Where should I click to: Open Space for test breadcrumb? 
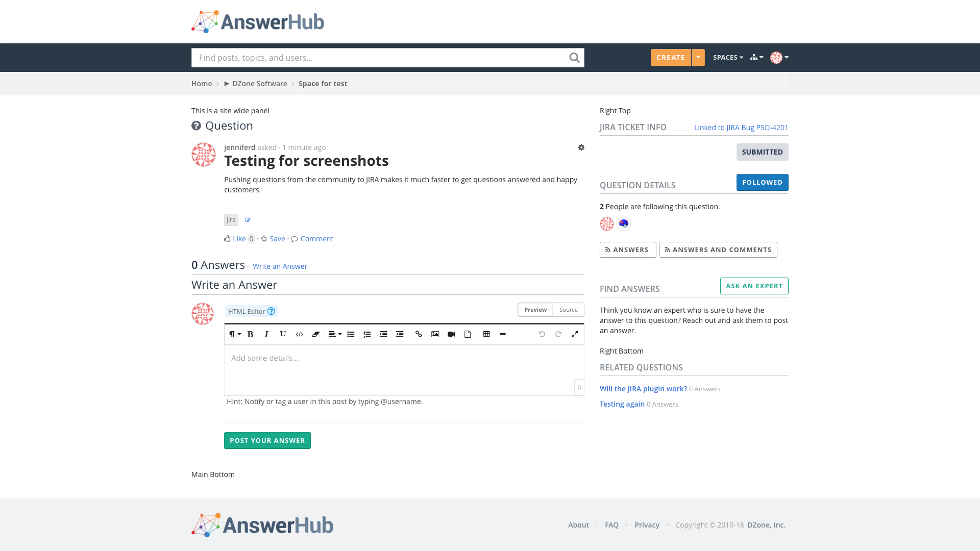coord(323,84)
